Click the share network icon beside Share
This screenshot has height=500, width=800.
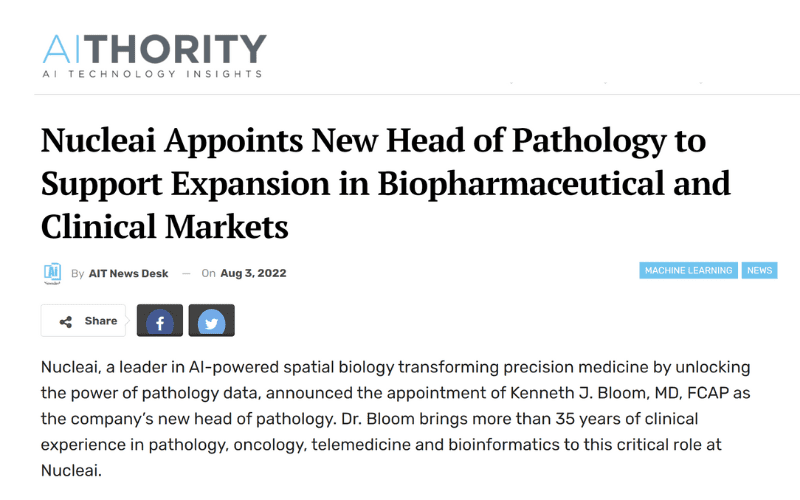click(66, 321)
